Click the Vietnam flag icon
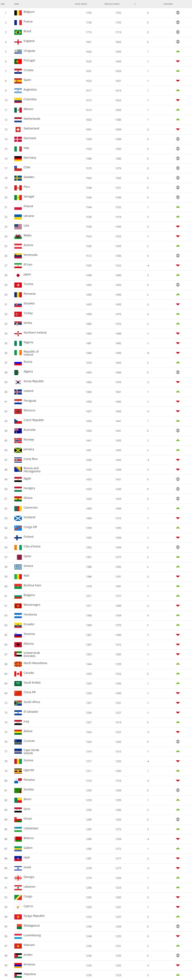 18,945
